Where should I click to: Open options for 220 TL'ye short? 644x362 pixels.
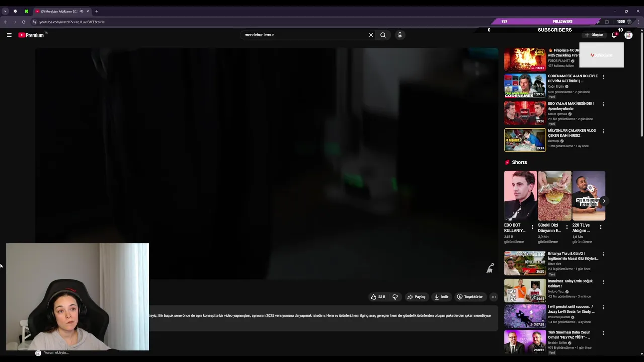click(x=600, y=227)
